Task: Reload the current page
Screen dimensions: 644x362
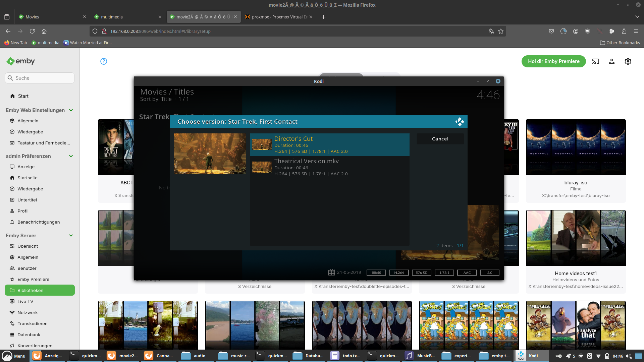Action: 32,31
